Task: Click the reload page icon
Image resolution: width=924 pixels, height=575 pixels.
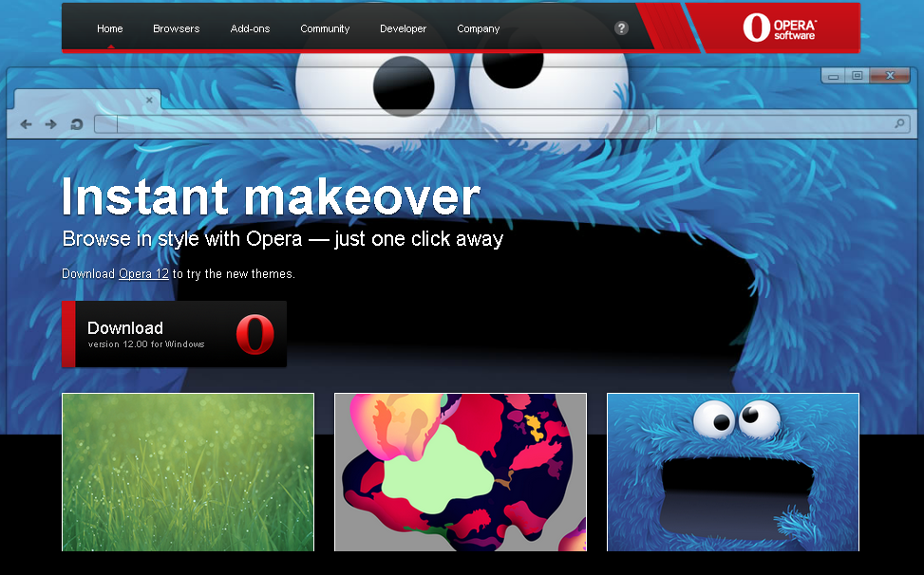Action: [75, 123]
